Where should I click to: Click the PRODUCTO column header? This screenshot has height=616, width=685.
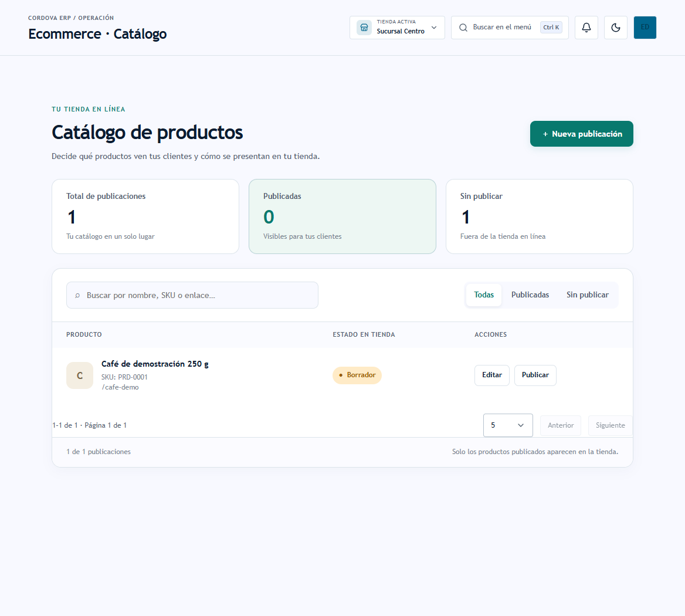pyautogui.click(x=84, y=334)
